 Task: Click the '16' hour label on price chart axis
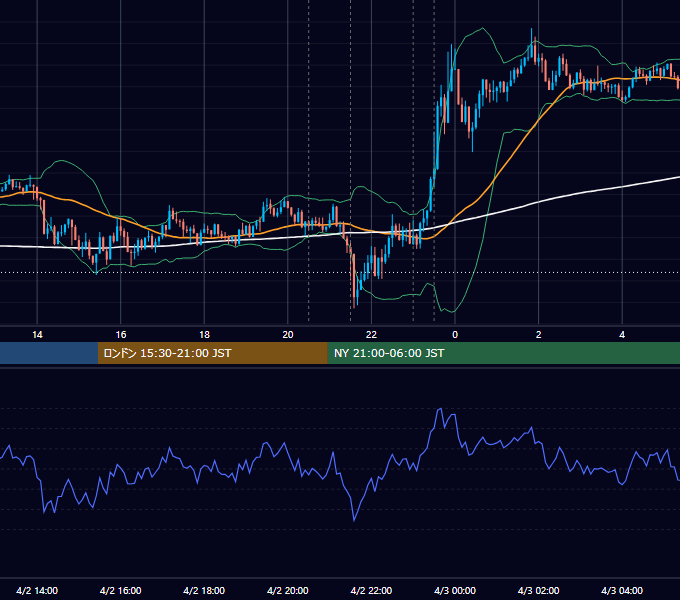click(x=121, y=335)
